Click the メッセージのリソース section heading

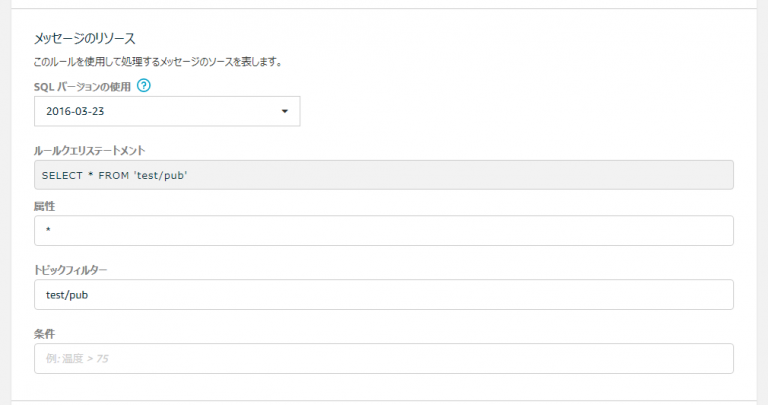point(84,38)
